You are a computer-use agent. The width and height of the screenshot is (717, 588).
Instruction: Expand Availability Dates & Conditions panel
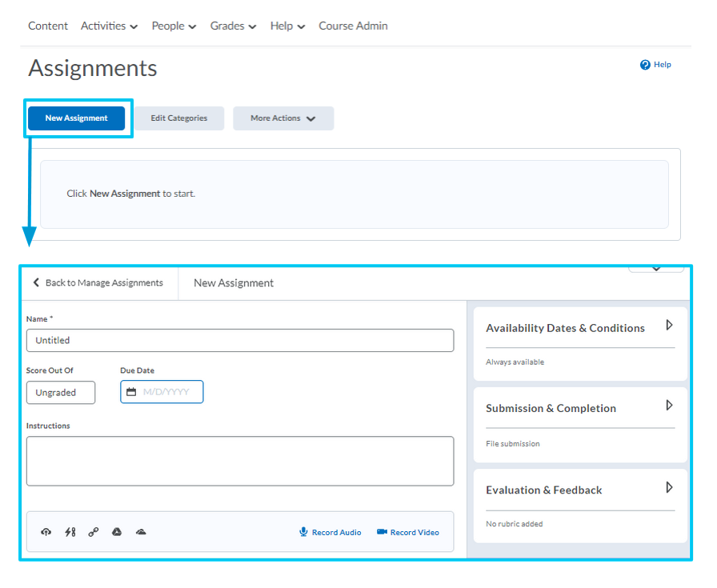pos(670,326)
